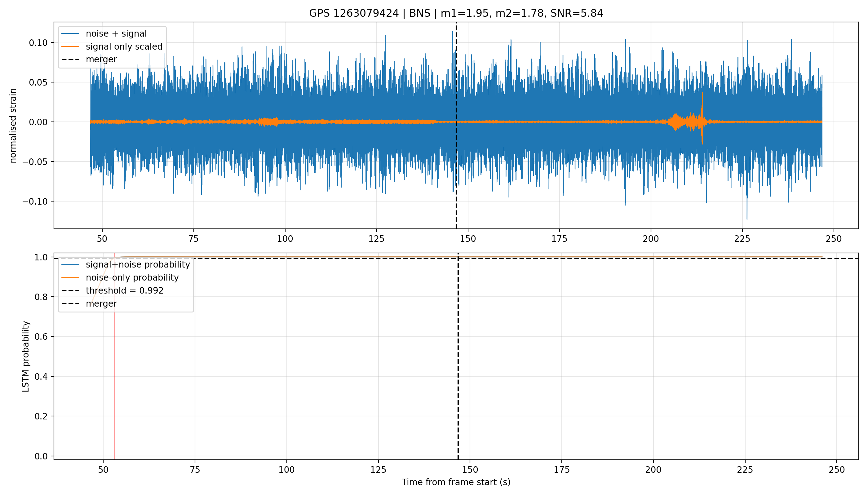Viewport: 868px width, 496px height.
Task: Click the 'Time from frame start (s)' axis label
Action: (456, 482)
